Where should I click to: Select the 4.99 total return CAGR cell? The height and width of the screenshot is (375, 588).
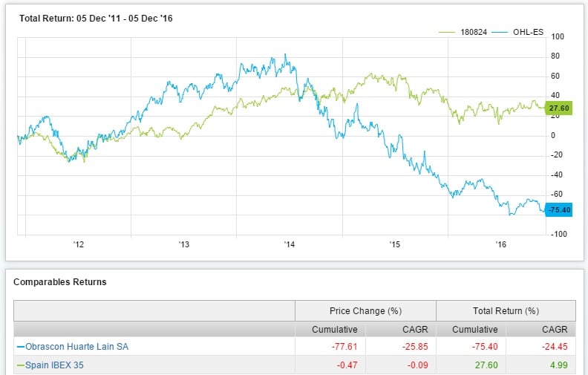[559, 364]
